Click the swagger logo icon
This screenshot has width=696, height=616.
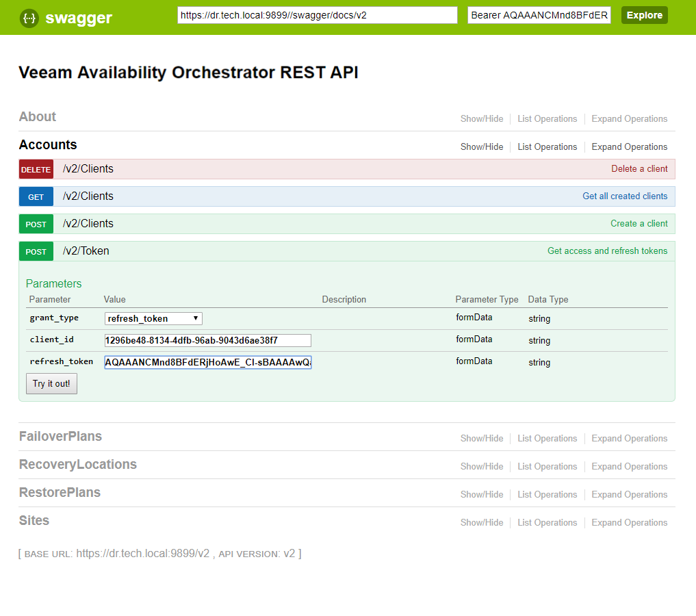29,18
